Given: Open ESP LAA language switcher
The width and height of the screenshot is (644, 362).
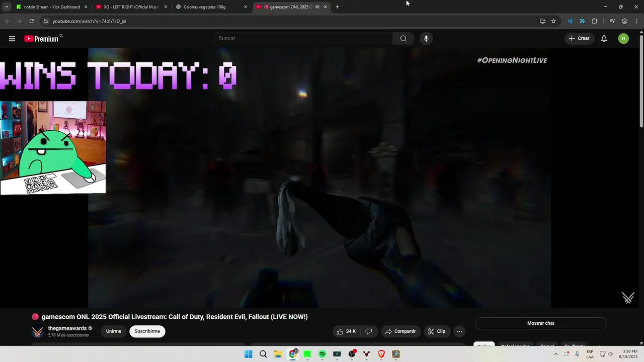Looking at the screenshot, I should tap(590, 354).
